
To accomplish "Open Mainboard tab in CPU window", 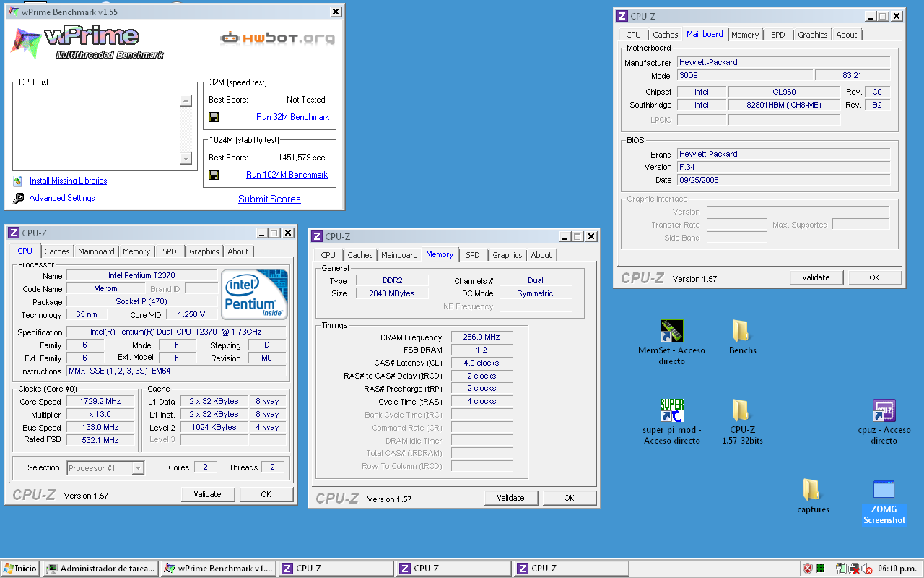I will 96,251.
